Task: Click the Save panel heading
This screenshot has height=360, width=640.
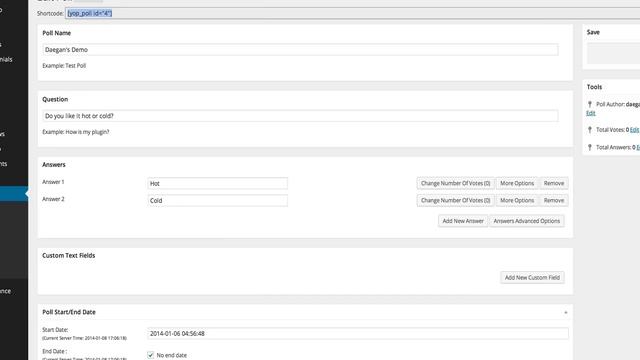Action: pos(593,32)
